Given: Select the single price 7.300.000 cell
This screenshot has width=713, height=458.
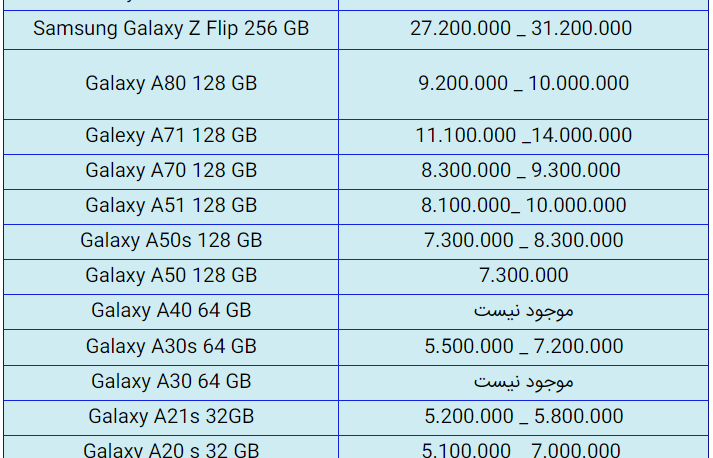Looking at the screenshot, I should coord(523,277).
